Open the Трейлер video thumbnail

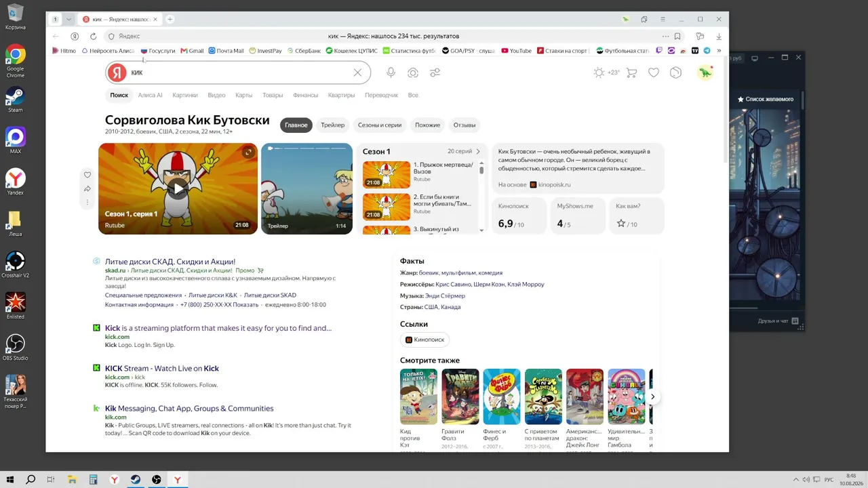pos(307,188)
